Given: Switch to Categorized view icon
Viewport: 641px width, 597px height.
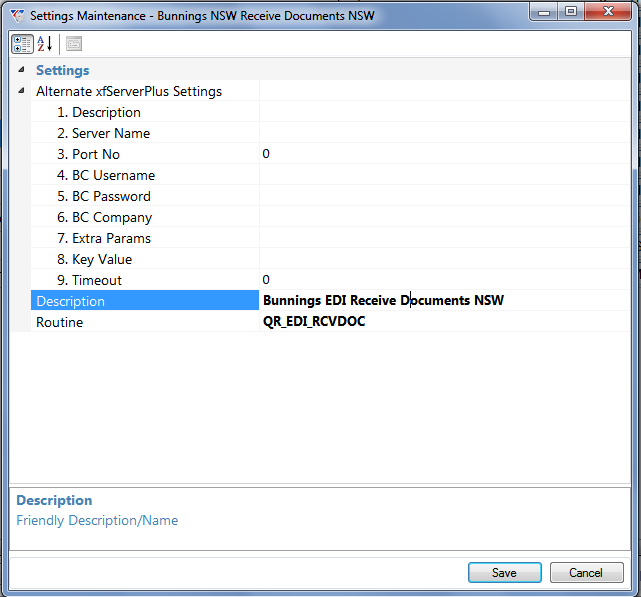Looking at the screenshot, I should tap(22, 44).
